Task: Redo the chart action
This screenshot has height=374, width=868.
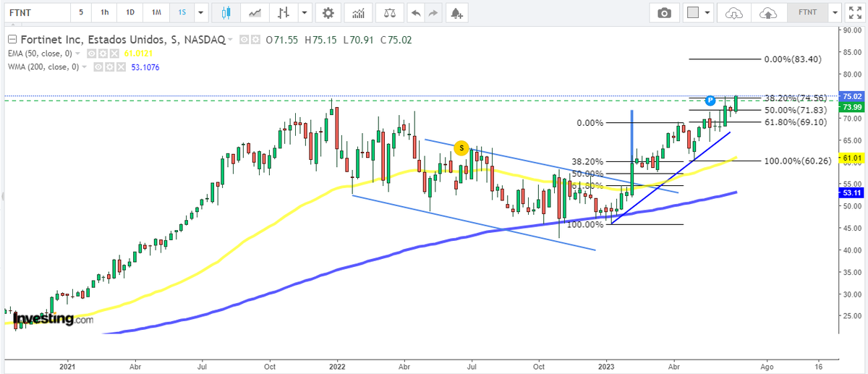Action: tap(433, 12)
